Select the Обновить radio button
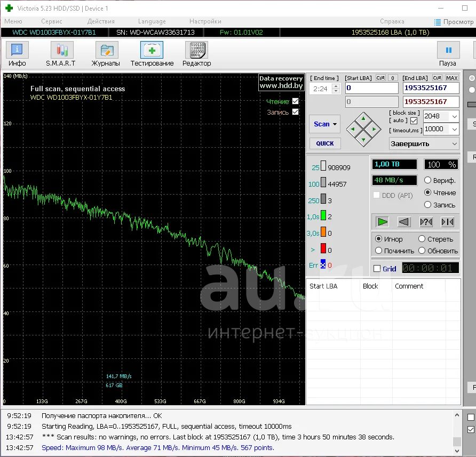This screenshot has width=476, height=457. pos(422,251)
